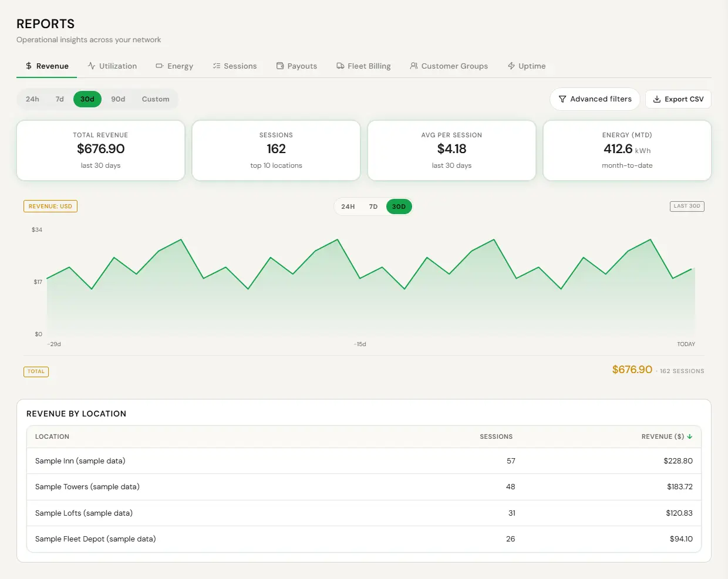Click the 26 sessions cell
This screenshot has width=728, height=579.
[x=511, y=539]
